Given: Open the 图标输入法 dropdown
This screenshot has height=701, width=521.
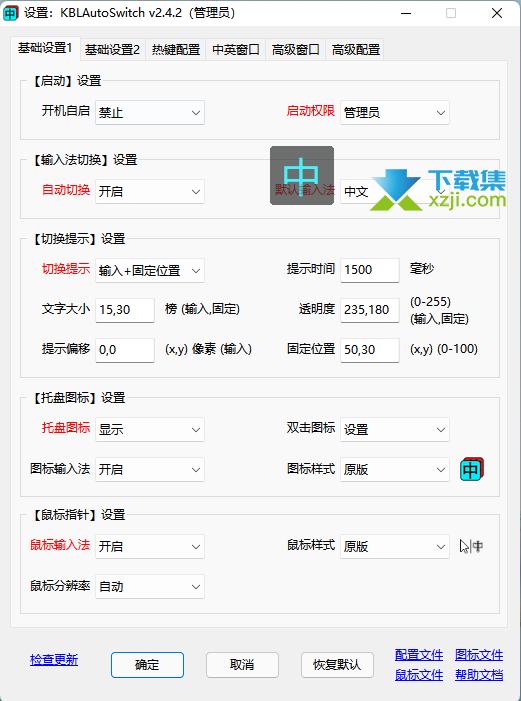Looking at the screenshot, I should tap(150, 469).
